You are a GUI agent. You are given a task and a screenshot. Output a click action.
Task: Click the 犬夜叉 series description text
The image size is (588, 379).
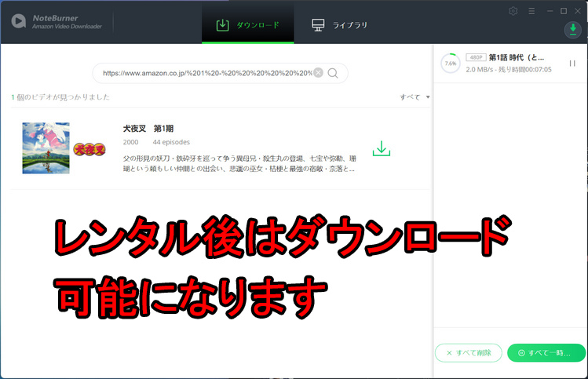tap(239, 163)
